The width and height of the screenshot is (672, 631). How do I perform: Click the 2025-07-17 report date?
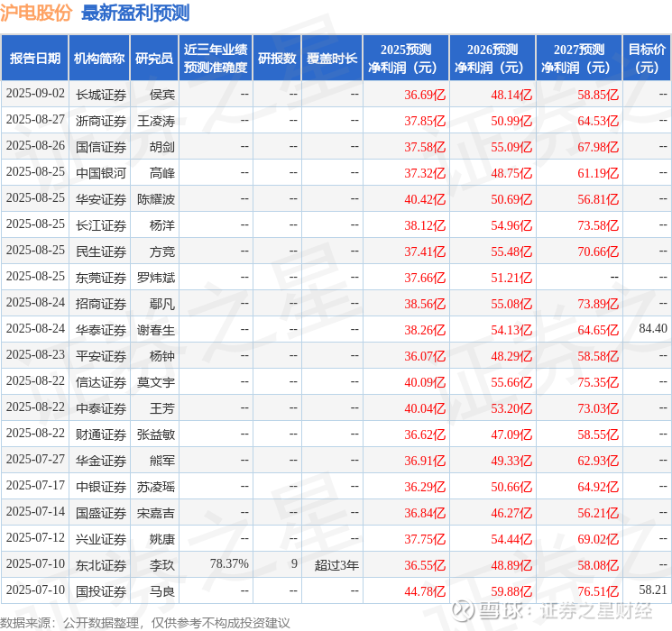click(x=35, y=485)
